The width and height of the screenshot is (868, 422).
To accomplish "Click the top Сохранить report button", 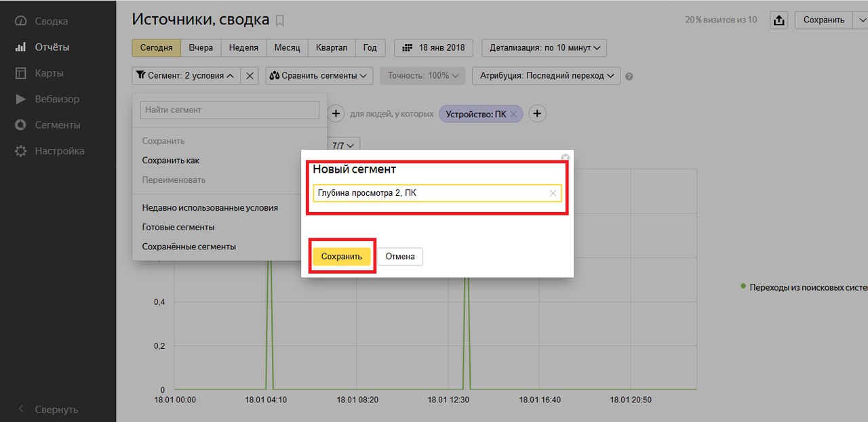I will [823, 20].
